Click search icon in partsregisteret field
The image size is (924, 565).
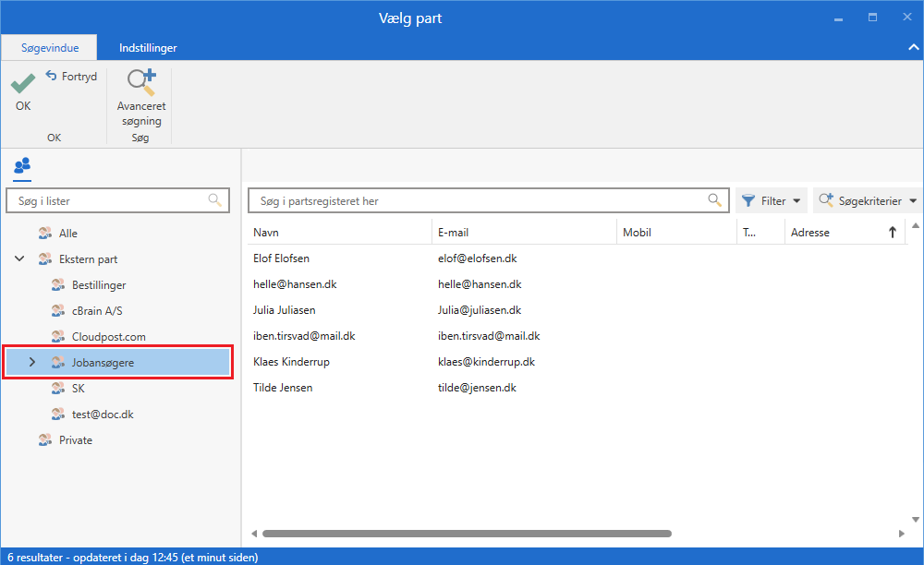click(714, 200)
